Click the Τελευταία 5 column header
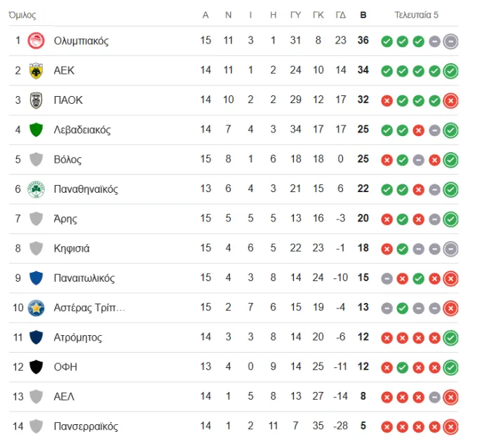The image size is (477, 448). pos(417,15)
